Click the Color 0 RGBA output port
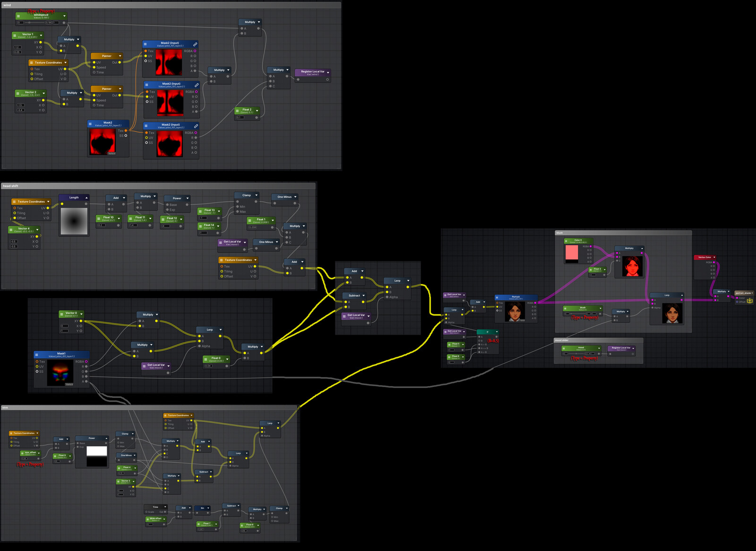 click(x=591, y=246)
